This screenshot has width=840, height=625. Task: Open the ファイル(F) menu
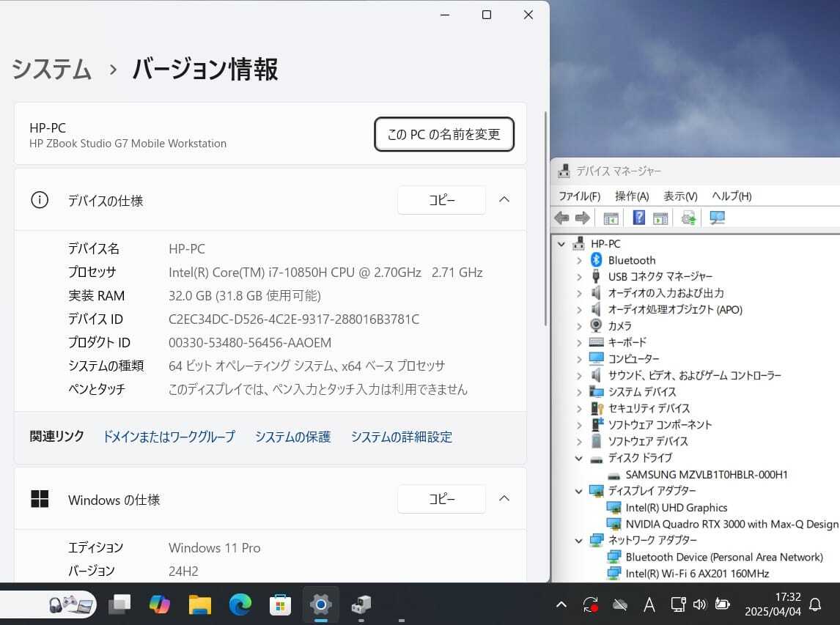[x=579, y=196]
